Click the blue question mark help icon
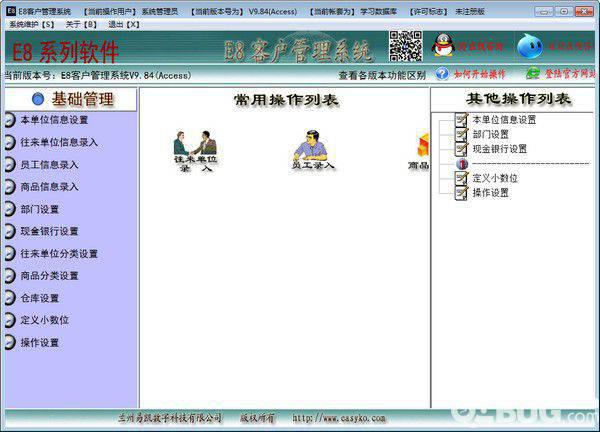Screen dimensions: 600x432 coord(442,73)
